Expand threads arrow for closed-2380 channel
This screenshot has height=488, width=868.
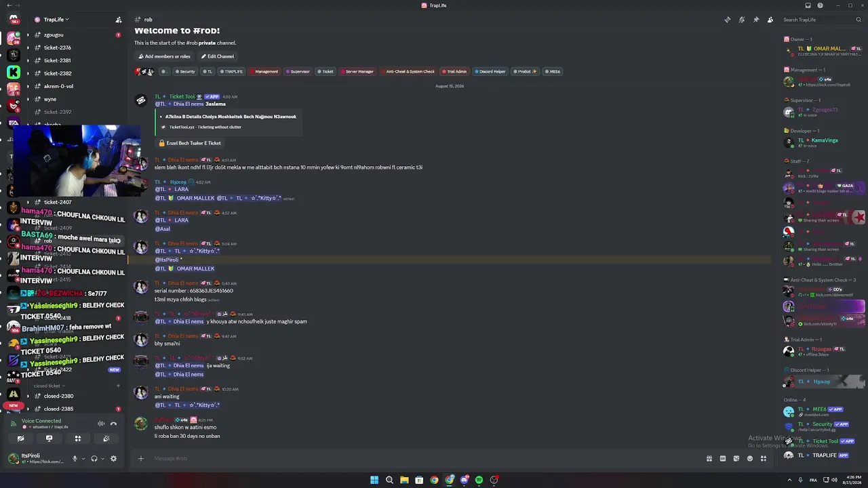click(28, 396)
